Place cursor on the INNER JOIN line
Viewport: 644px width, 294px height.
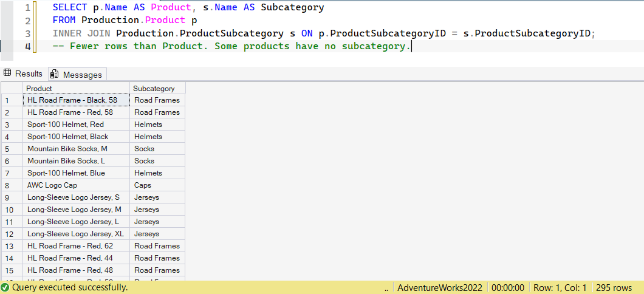pos(324,33)
